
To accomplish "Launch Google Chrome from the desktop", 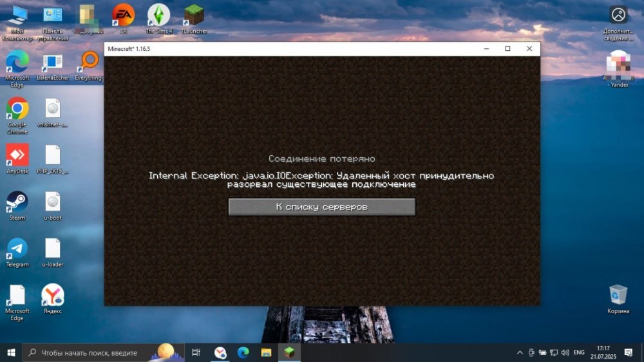I will pyautogui.click(x=17, y=116).
